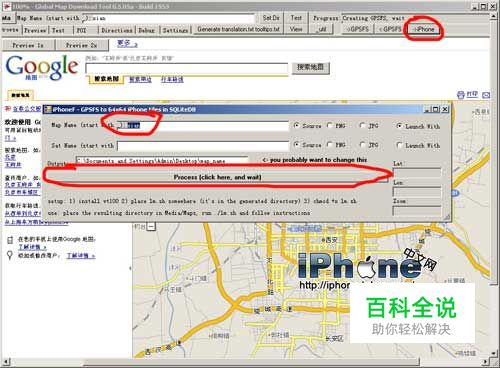Open 了解详情 link beside mobile phone text
500x368 pixels.
click(x=32, y=247)
